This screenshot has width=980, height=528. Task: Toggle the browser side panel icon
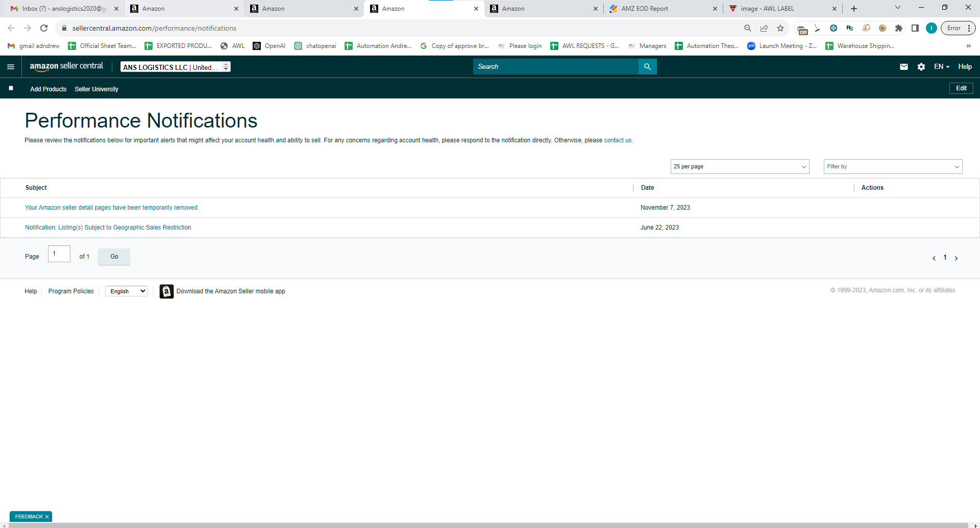[x=915, y=28]
